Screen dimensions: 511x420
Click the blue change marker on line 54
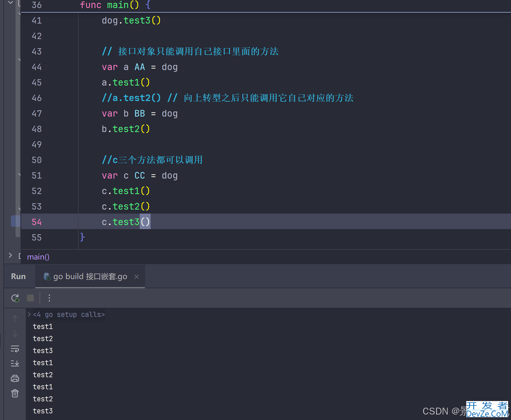(x=15, y=221)
